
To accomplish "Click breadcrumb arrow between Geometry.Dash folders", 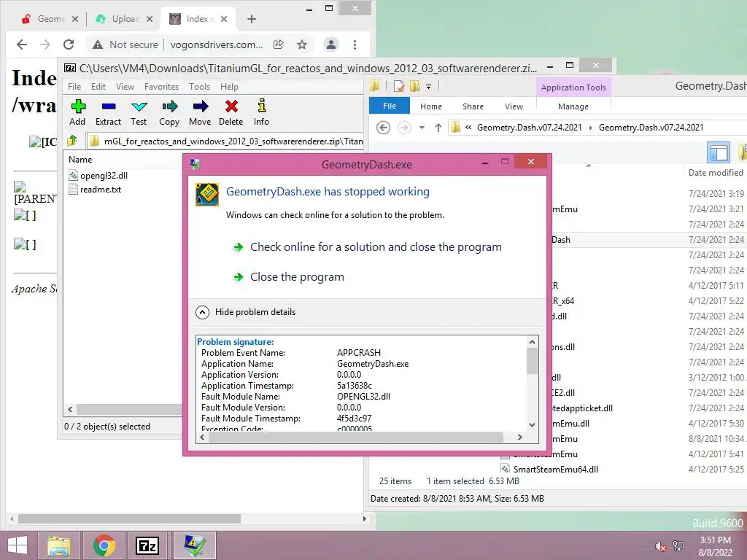I will (x=590, y=128).
